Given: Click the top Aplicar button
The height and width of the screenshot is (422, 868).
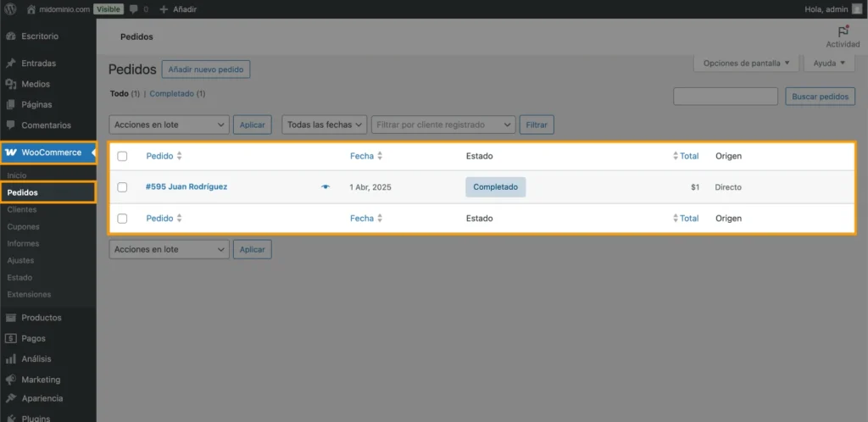Looking at the screenshot, I should coord(253,125).
